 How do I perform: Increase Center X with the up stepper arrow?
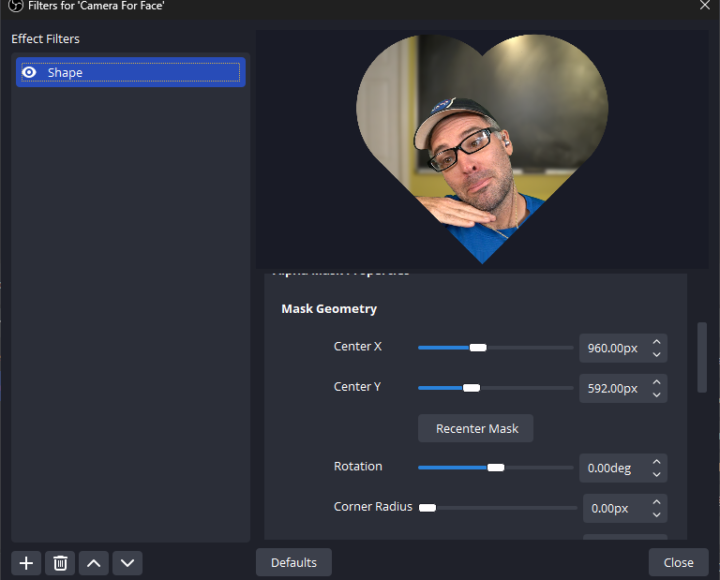click(x=656, y=342)
